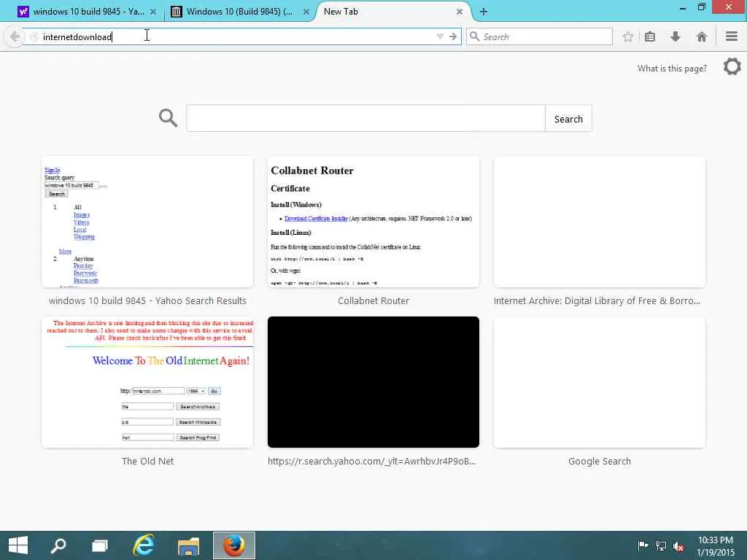Close the Yahoo search results tab
Image resolution: width=747 pixels, height=560 pixels.
point(153,12)
